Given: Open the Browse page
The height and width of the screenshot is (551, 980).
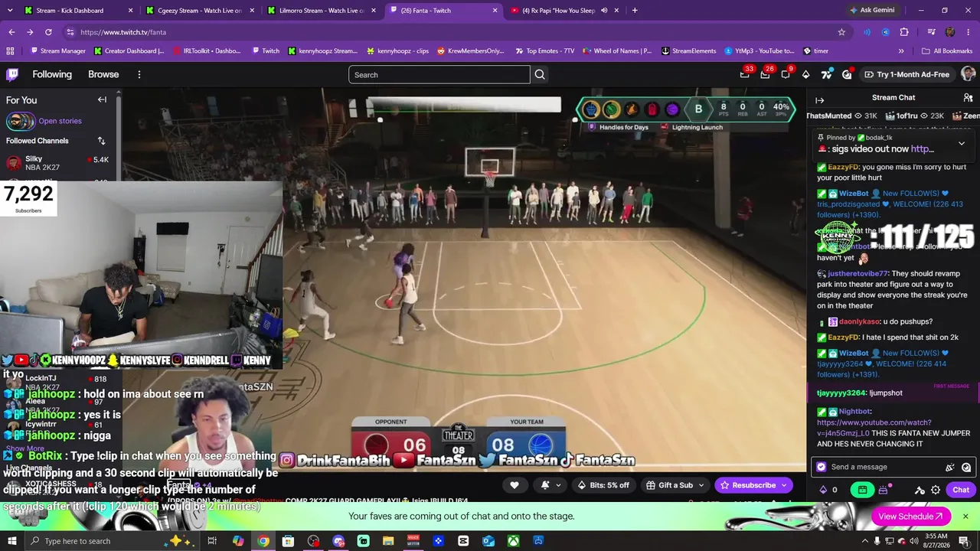Looking at the screenshot, I should coord(103,74).
